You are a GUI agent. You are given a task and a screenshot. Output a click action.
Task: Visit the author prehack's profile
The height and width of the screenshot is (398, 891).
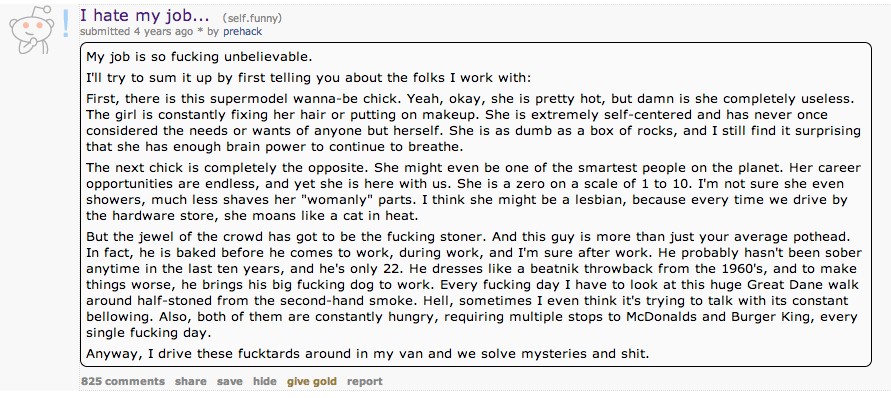tap(242, 32)
